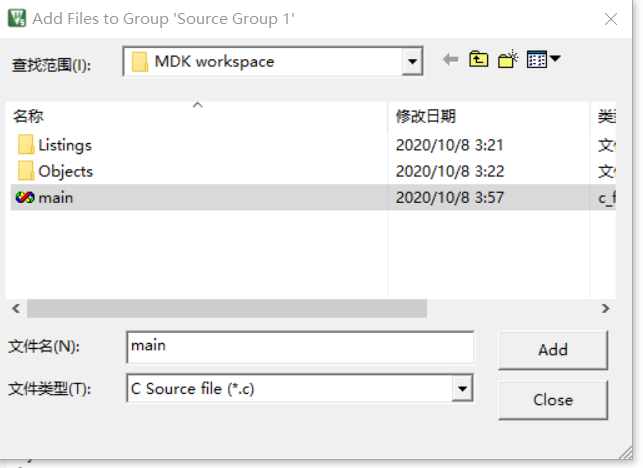Click the 2020/10/8 3:21 date cell

pos(449,145)
